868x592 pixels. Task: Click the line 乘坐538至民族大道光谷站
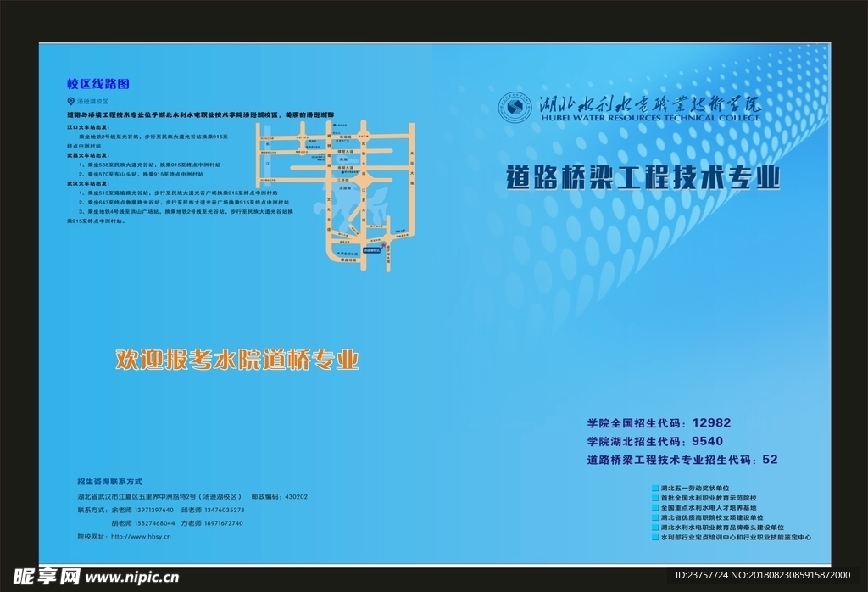(149, 165)
